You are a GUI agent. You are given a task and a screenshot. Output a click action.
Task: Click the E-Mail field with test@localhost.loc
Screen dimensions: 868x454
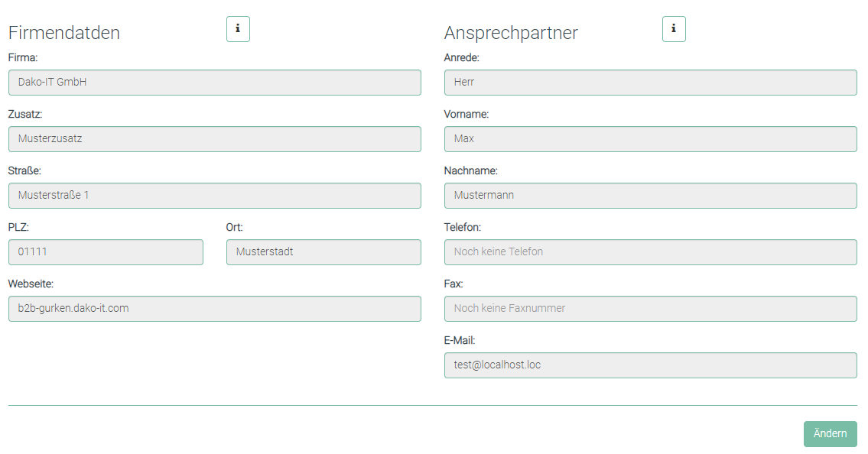tap(650, 365)
